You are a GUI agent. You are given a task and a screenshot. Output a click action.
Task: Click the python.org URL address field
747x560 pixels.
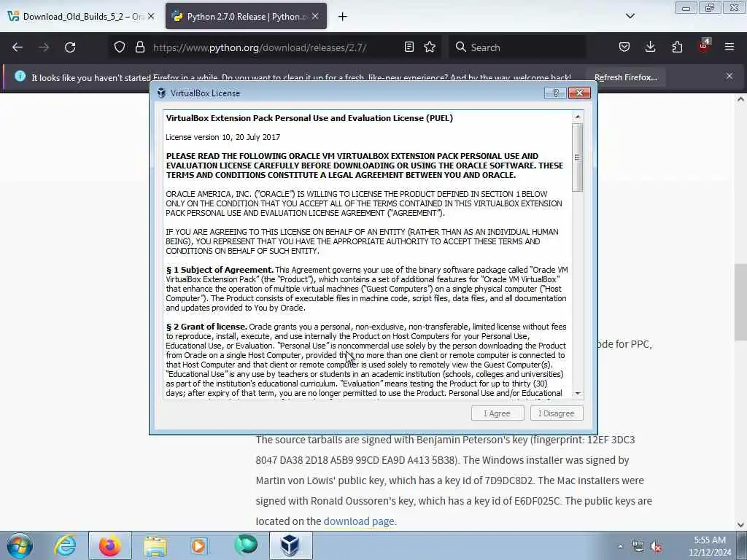[x=274, y=47]
